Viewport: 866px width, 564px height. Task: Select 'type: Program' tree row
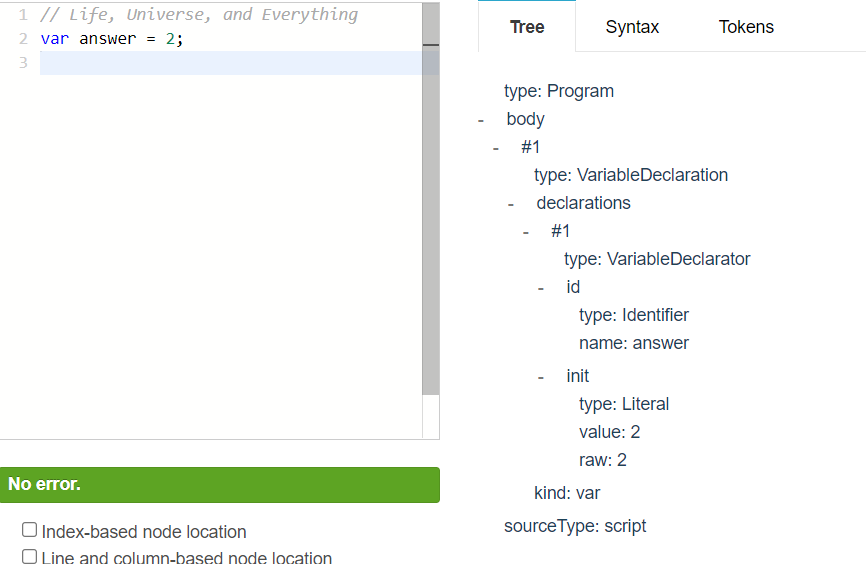pos(558,91)
